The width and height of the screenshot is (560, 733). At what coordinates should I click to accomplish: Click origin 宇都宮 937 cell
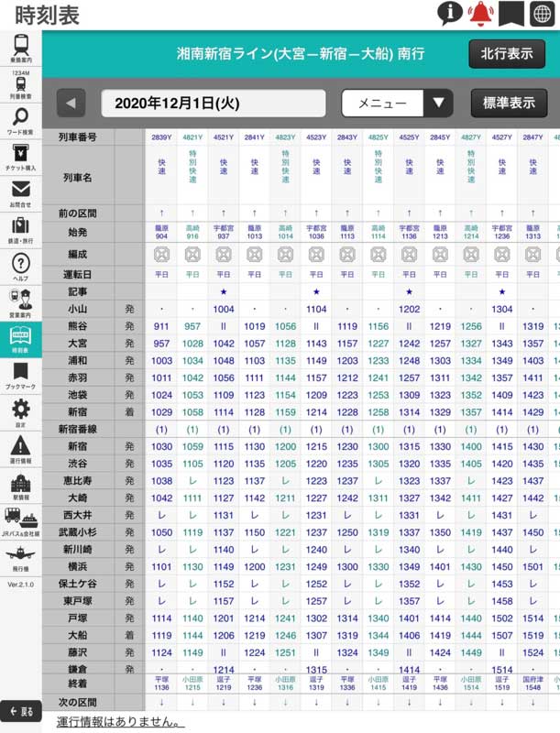224,232
